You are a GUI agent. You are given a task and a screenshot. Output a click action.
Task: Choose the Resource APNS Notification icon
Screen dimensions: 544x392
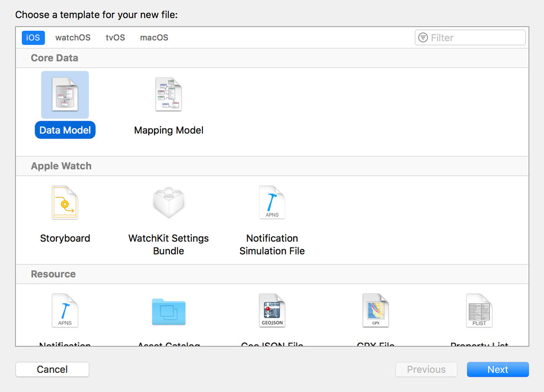click(x=65, y=311)
